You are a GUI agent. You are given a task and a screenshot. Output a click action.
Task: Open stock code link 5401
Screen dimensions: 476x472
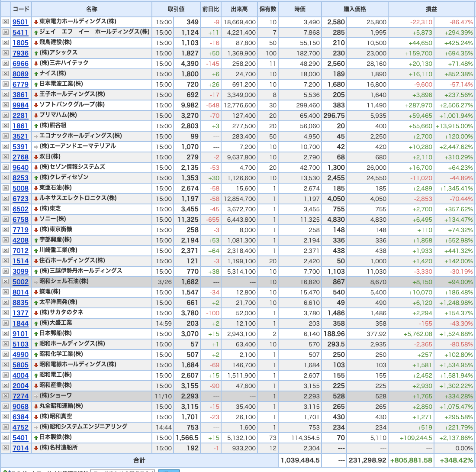(20, 438)
